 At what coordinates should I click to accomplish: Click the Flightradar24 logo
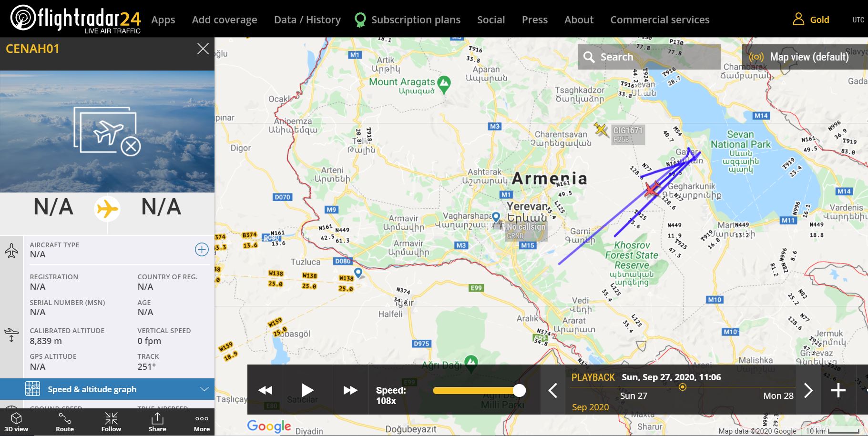click(x=75, y=19)
